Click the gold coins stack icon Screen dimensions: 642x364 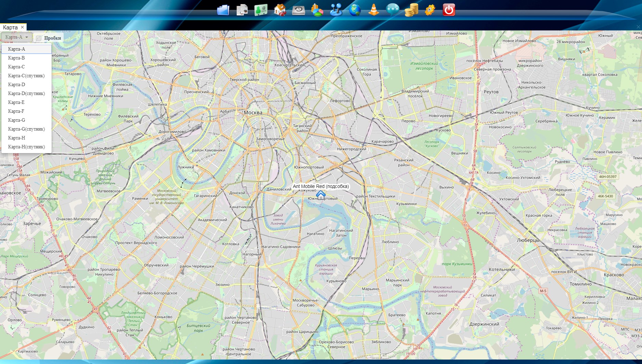coord(411,10)
